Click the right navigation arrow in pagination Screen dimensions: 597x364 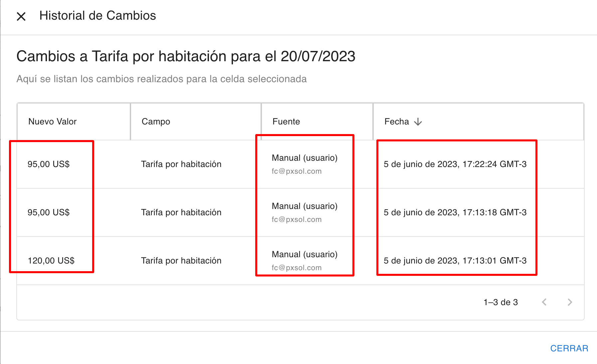[570, 302]
